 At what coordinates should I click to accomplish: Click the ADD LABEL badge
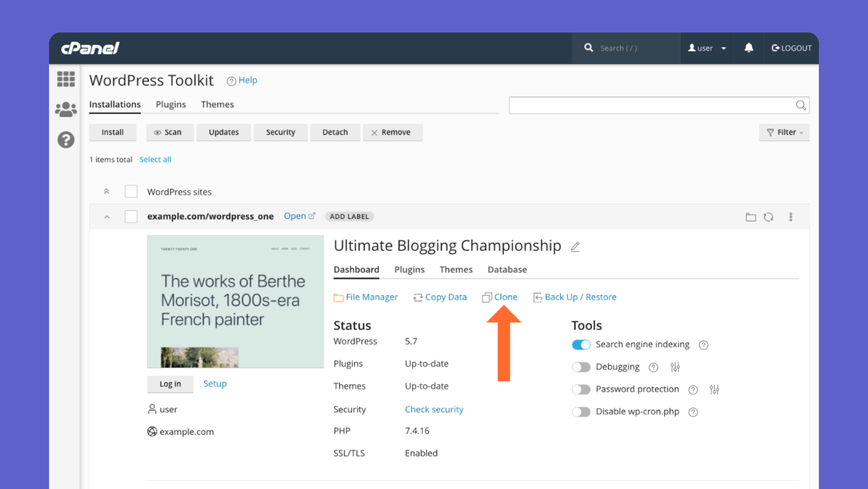pos(350,216)
